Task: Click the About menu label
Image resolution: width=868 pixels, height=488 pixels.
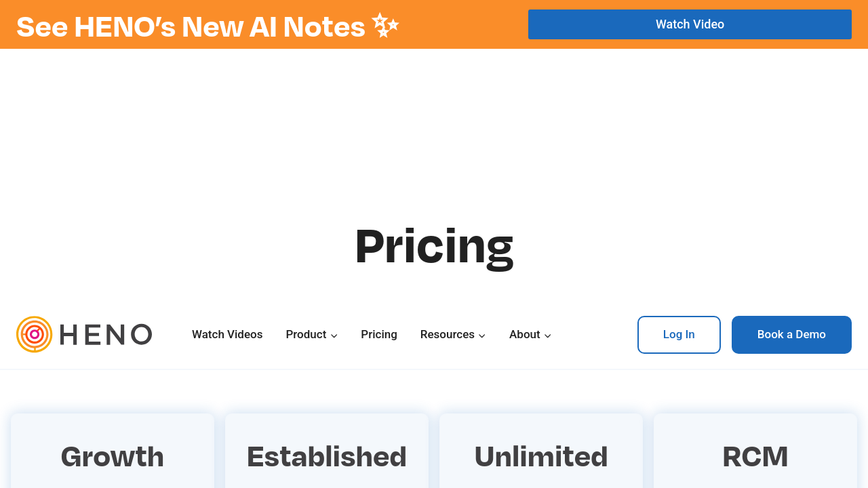Action: [524, 334]
